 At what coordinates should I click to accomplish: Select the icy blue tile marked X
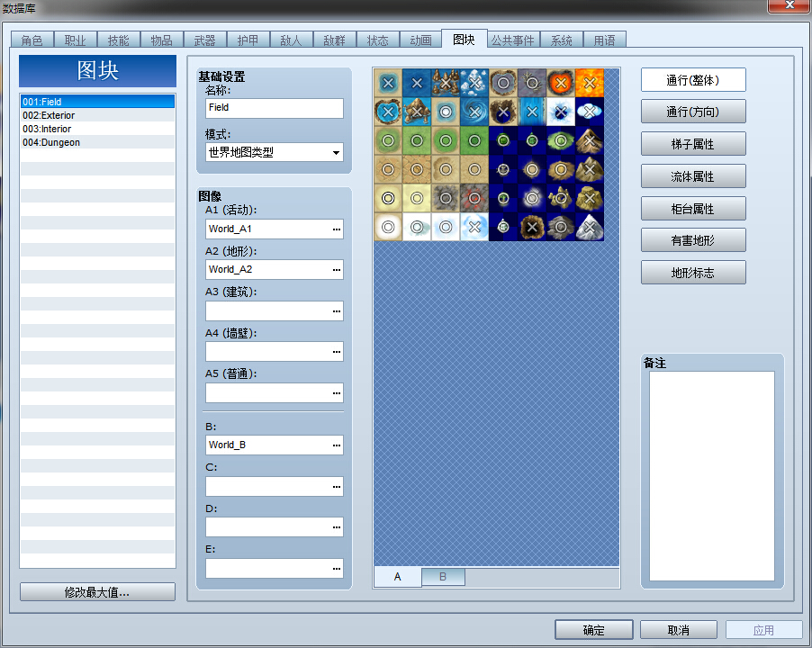pyautogui.click(x=474, y=227)
